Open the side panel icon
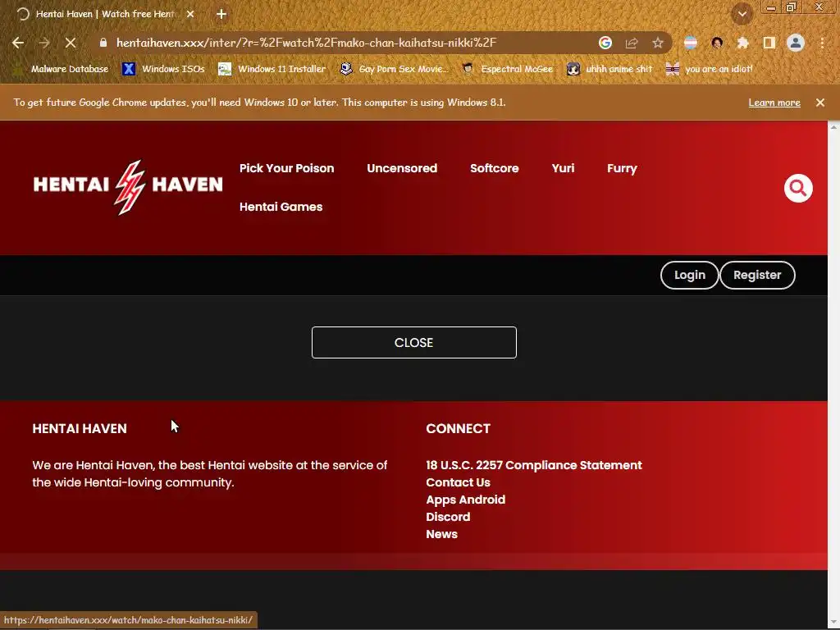 coord(769,43)
